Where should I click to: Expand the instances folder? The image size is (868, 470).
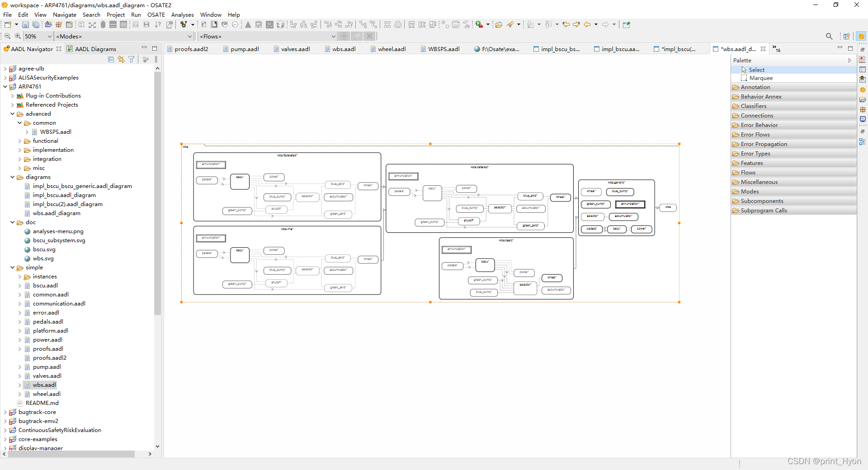(x=19, y=276)
